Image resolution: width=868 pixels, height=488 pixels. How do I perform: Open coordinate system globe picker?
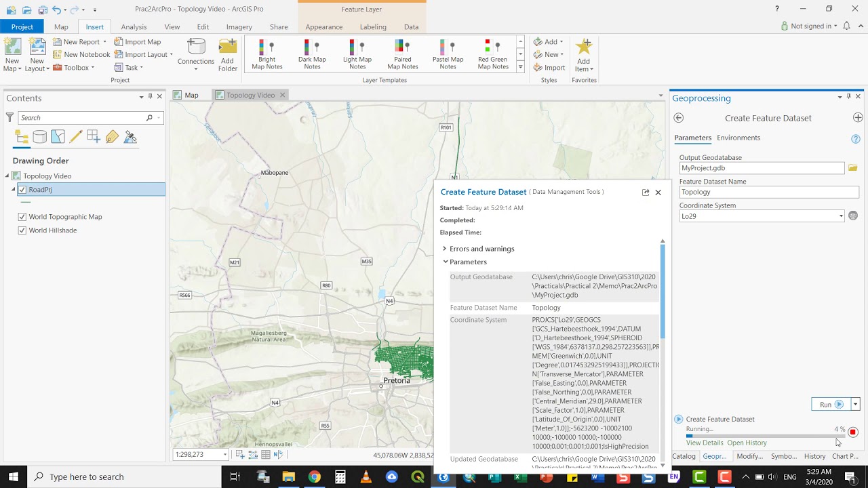[x=853, y=216]
